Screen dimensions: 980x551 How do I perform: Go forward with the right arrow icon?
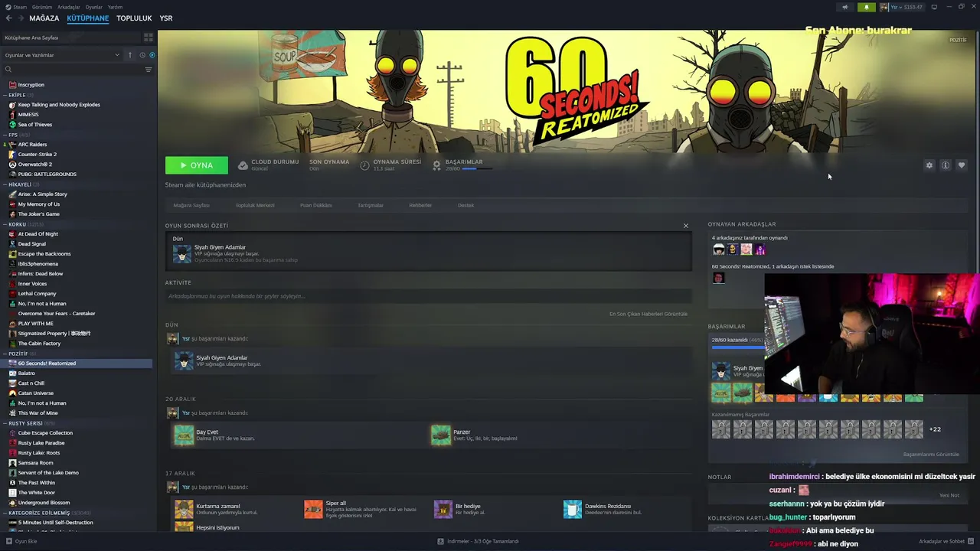click(x=20, y=18)
